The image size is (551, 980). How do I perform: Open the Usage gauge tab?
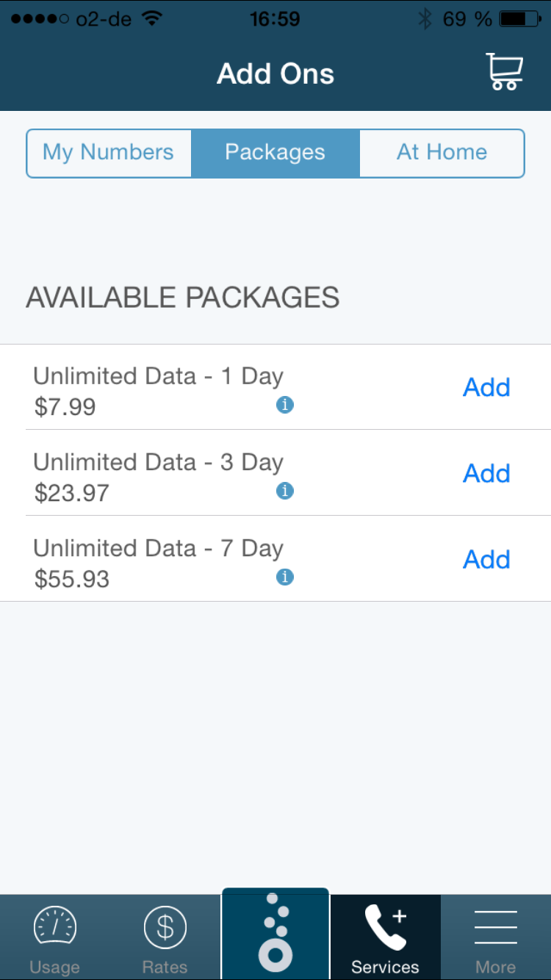(54, 938)
